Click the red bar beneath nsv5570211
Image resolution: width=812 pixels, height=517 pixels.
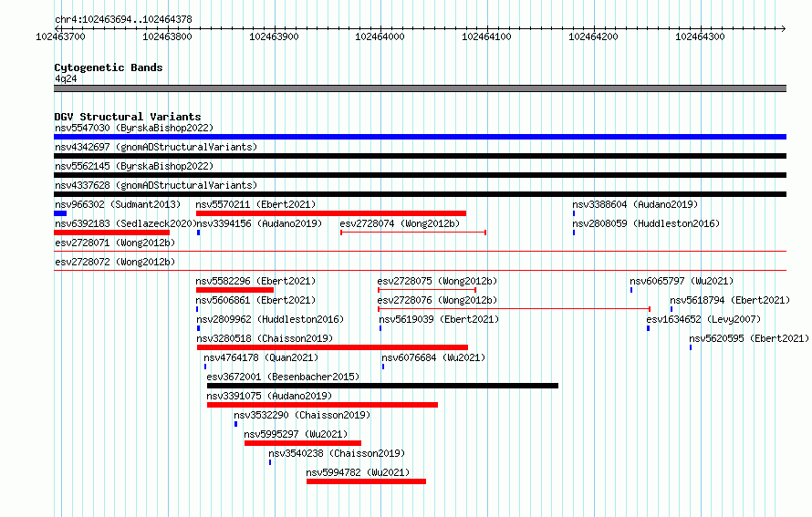coord(331,213)
